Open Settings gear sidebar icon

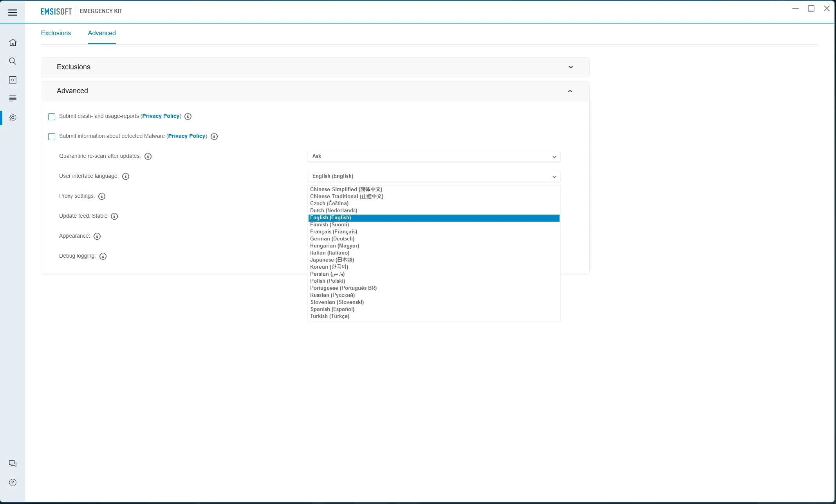[13, 117]
